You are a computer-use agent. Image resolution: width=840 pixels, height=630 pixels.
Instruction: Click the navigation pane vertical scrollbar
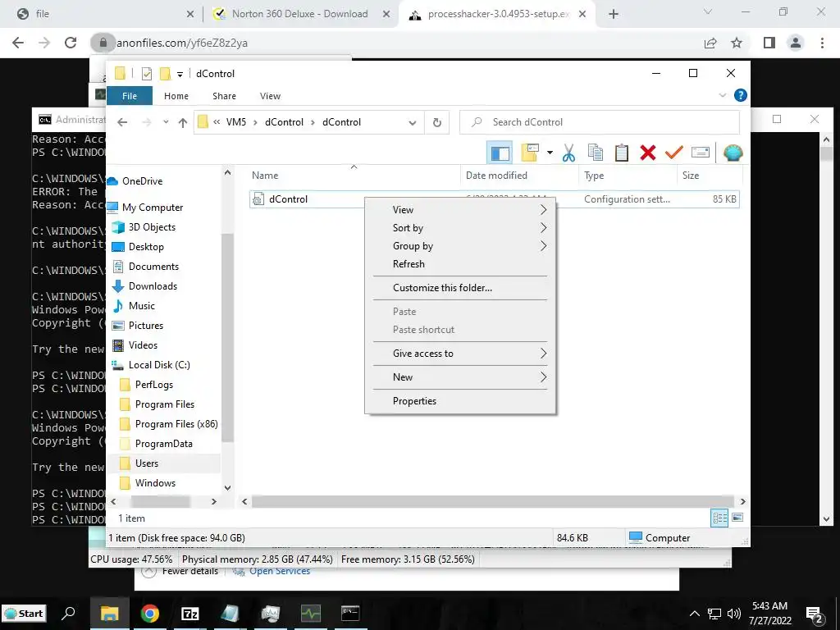[228, 337]
